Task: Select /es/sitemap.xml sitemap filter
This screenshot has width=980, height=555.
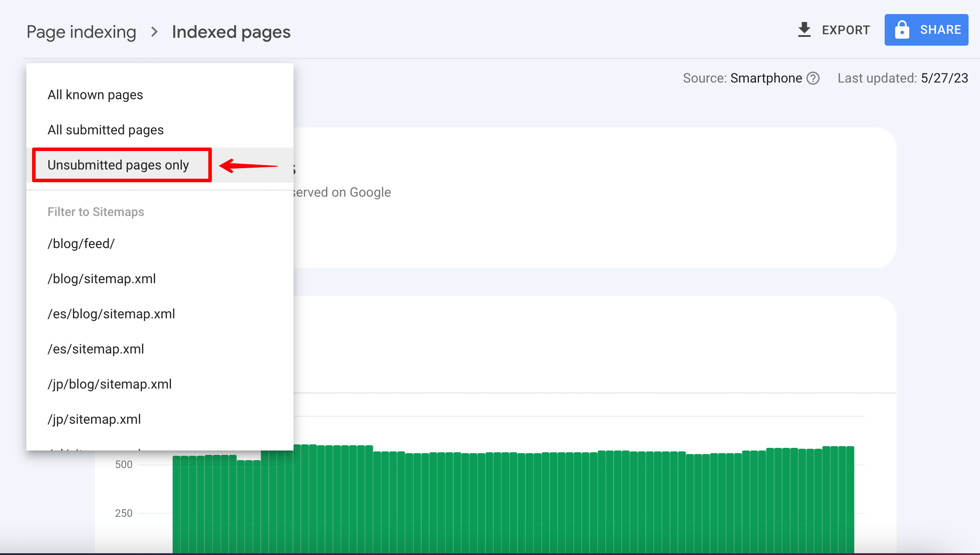Action: 96,349
